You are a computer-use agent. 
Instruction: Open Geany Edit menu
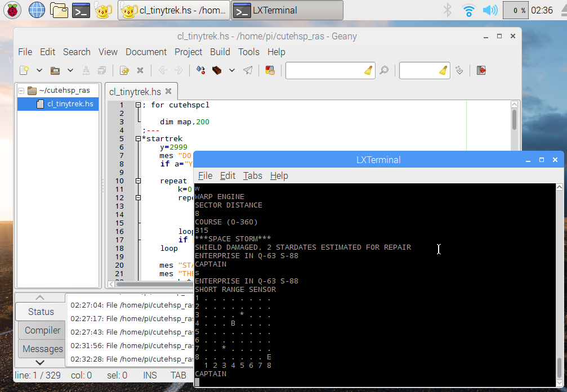[47, 52]
